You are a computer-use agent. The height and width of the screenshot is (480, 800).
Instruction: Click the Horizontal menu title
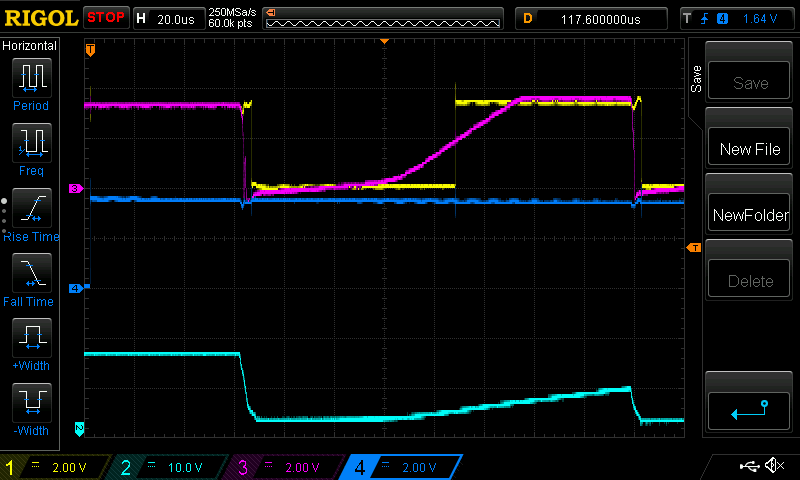tap(30, 46)
